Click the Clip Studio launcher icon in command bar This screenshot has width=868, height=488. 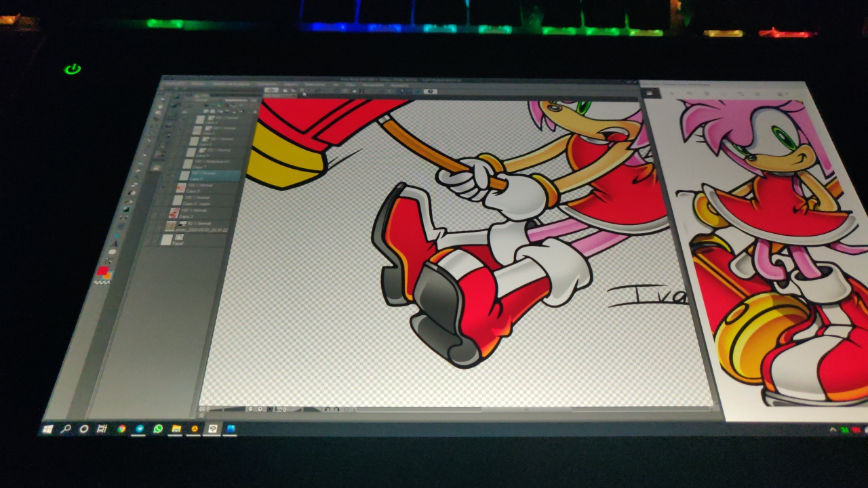pyautogui.click(x=271, y=89)
